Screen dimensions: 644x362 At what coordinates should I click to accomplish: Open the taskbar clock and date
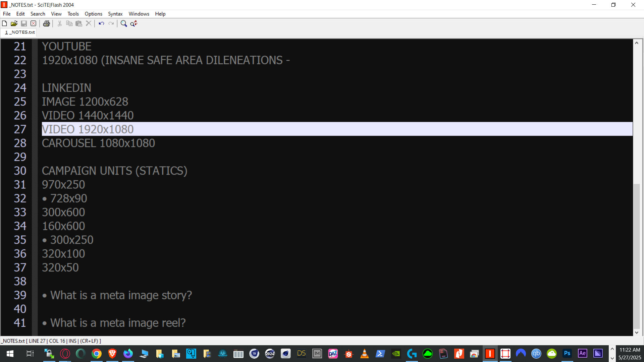[630, 354]
